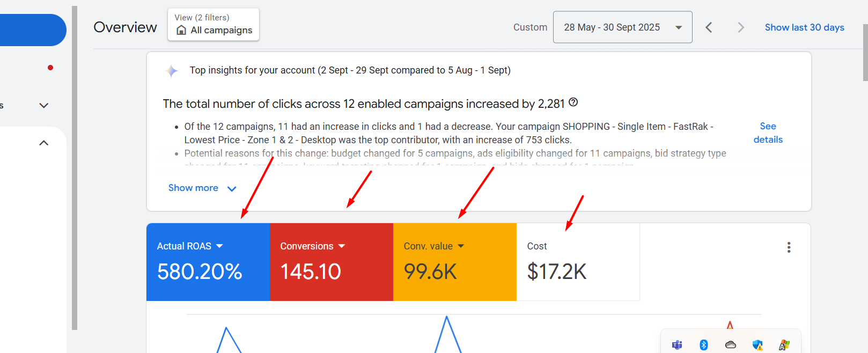Click the help icon beside the clicks insight
Screen dimensions: 868x353
pos(573,102)
